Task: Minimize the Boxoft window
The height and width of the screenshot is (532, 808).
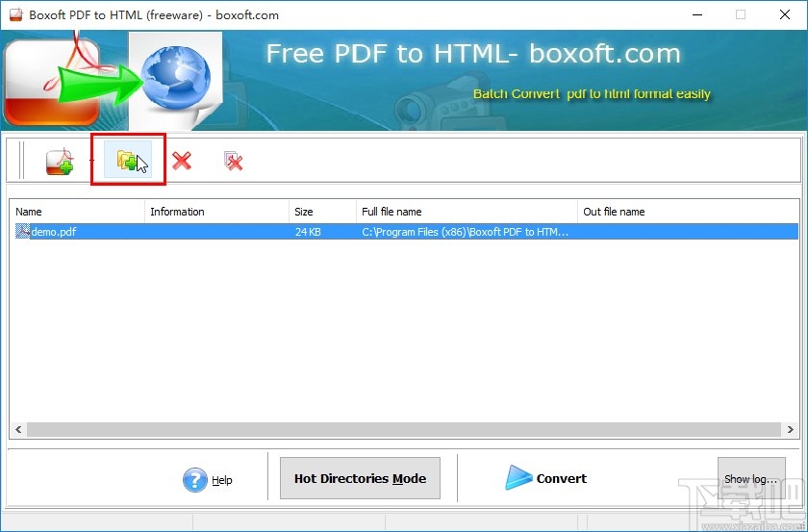Action: 696,14
